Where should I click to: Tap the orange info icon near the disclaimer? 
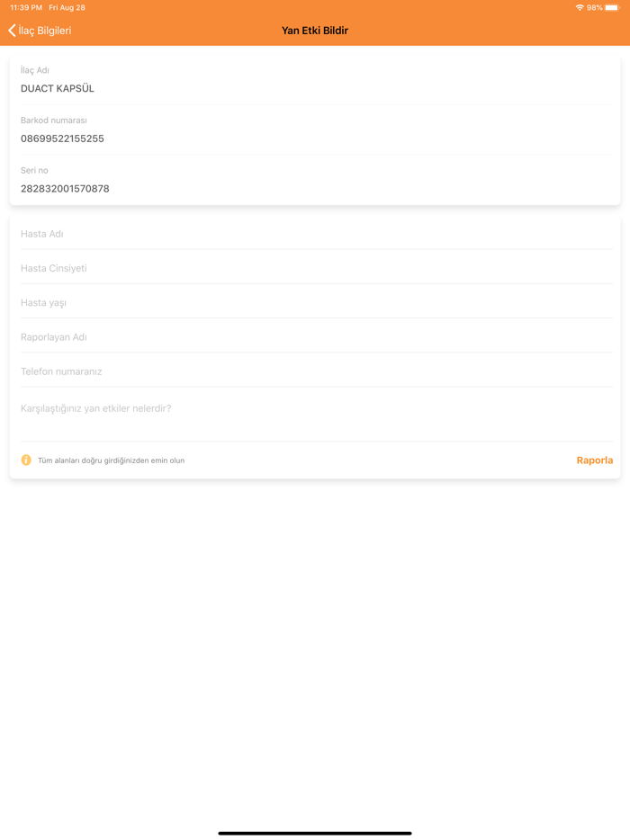[24, 460]
